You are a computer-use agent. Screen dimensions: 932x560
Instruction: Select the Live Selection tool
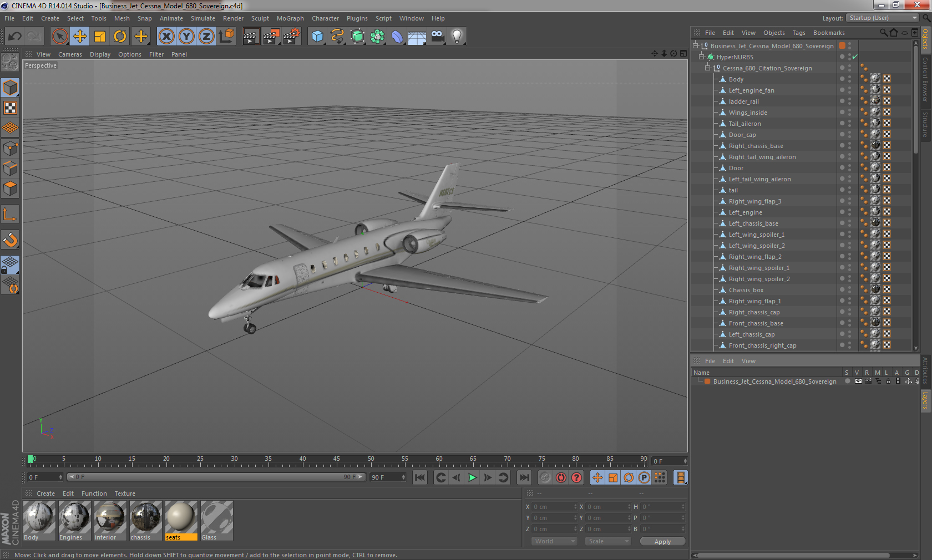60,37
